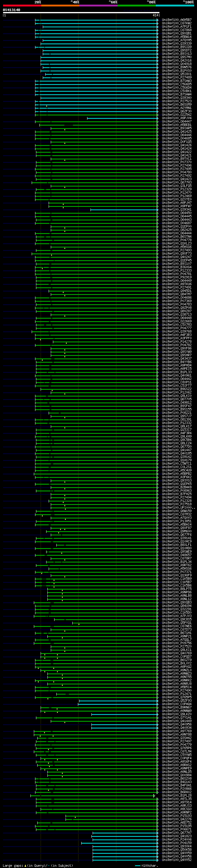Select label UniRef100_Q1A179
Screen dimensions: 197x868
[x=177, y=460]
